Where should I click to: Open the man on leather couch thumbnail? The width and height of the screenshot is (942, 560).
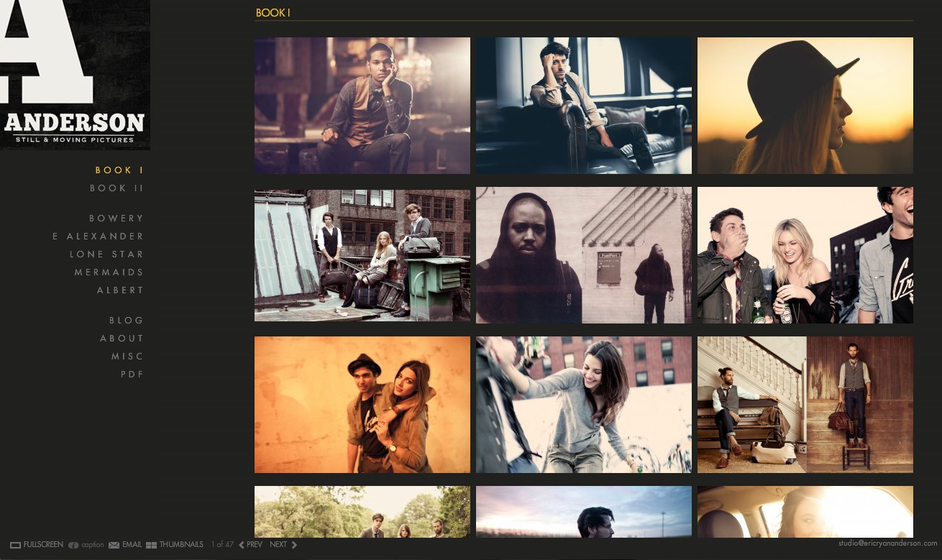(x=583, y=106)
